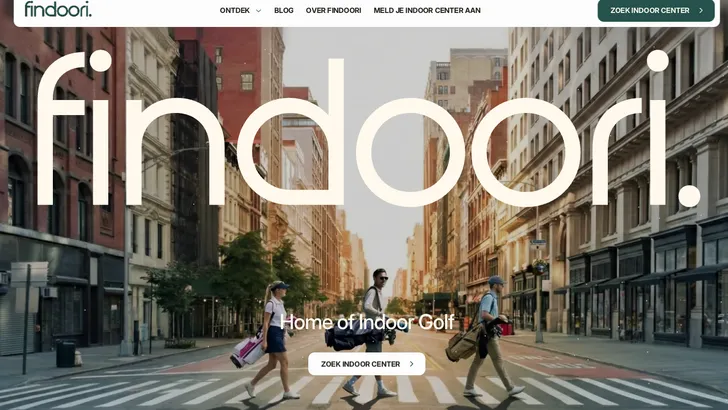Click the findoori logo in the navbar

[x=58, y=9]
